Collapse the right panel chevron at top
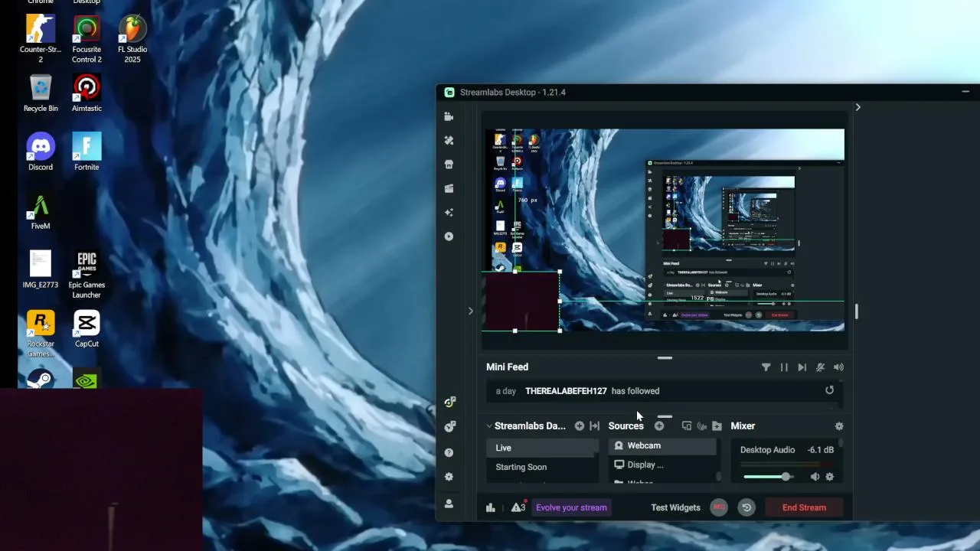The image size is (980, 551). coord(857,107)
